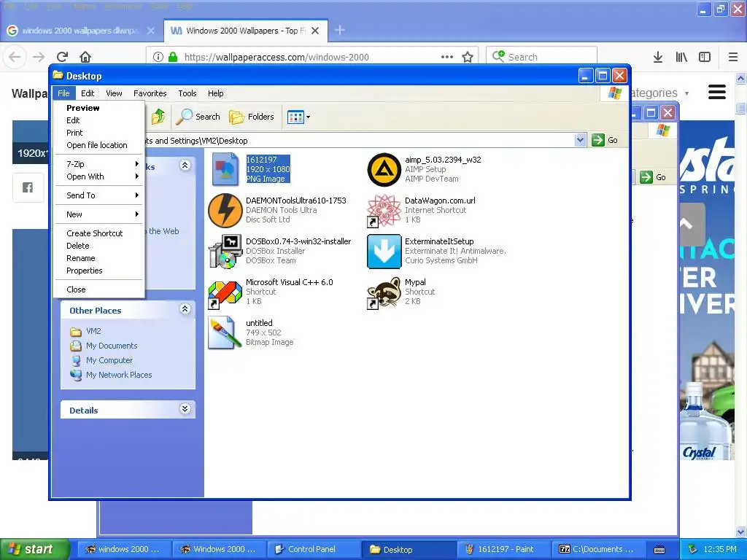Reload the Firefox page
747x560 pixels.
[63, 57]
